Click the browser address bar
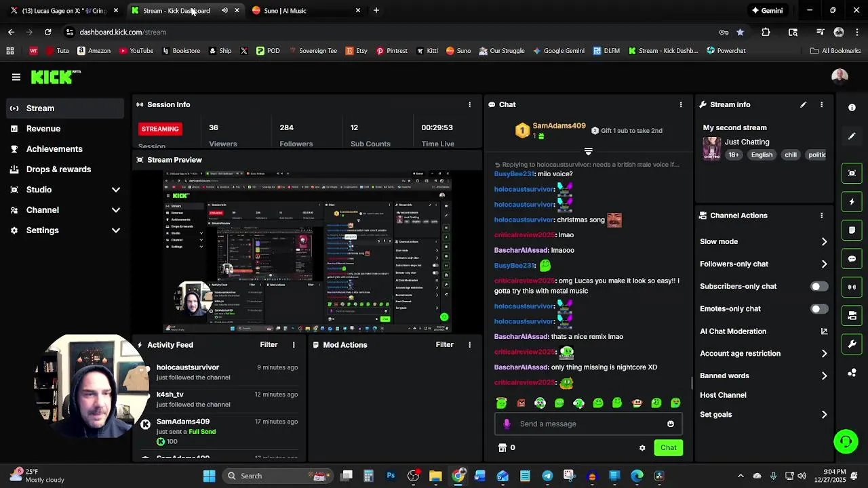 [393, 32]
